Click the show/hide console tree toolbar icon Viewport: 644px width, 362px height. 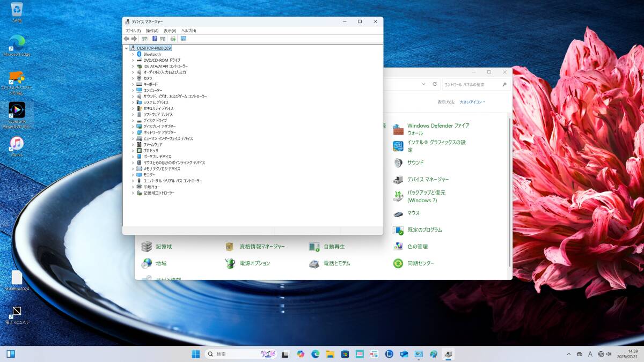(x=144, y=39)
